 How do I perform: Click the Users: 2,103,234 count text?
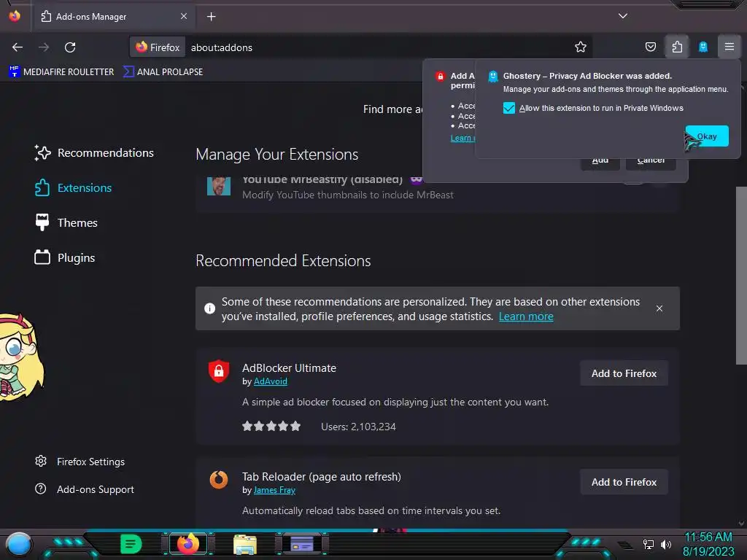pyautogui.click(x=358, y=427)
